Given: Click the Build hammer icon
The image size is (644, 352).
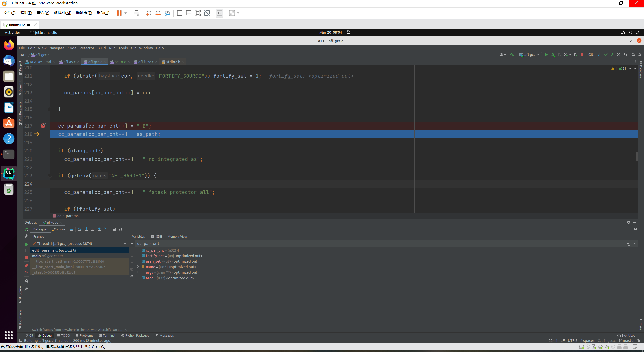Looking at the screenshot, I should [512, 55].
